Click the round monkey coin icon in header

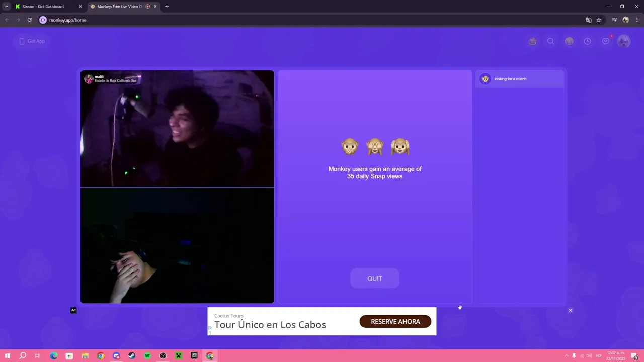tap(569, 41)
